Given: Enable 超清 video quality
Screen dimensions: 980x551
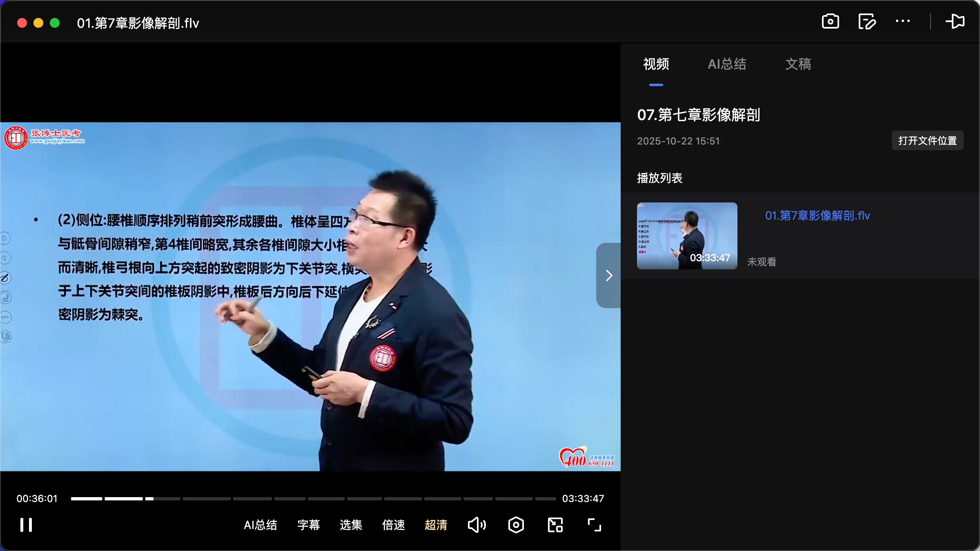Looking at the screenshot, I should 436,525.
